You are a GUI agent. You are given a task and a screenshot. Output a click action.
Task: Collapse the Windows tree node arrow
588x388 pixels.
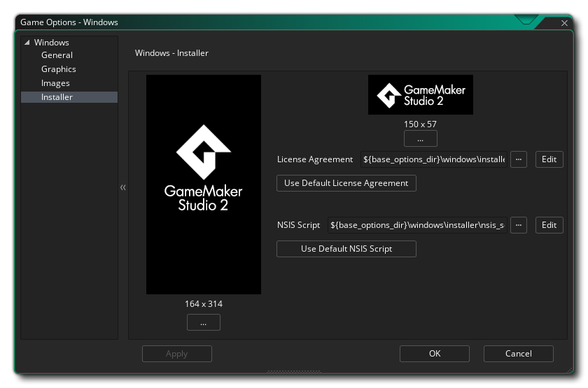coord(27,43)
